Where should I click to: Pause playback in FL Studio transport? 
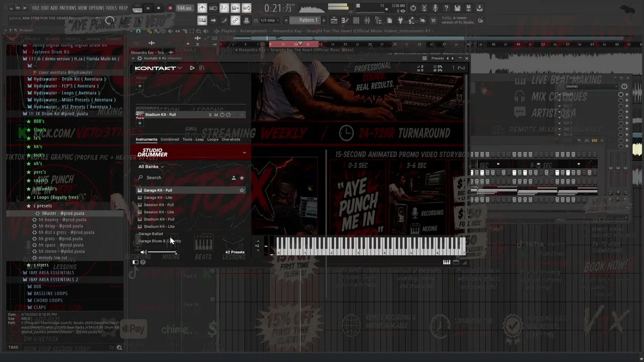(x=148, y=8)
